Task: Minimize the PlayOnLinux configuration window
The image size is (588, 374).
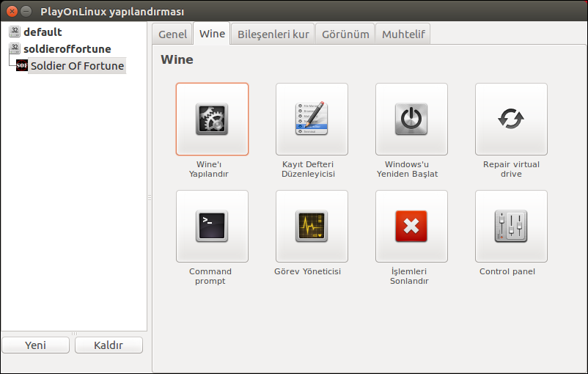Action: [x=26, y=11]
